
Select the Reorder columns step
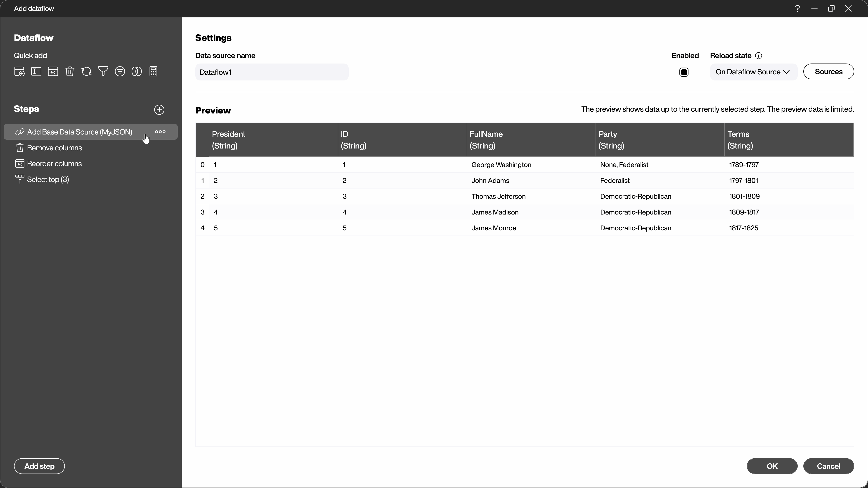91,164
